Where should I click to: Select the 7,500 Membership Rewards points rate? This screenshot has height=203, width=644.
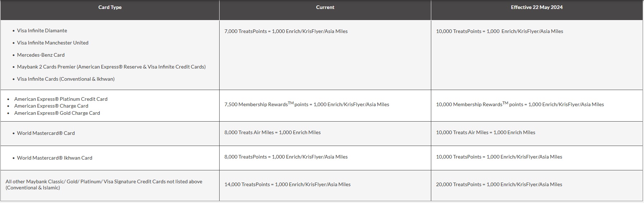pos(307,104)
